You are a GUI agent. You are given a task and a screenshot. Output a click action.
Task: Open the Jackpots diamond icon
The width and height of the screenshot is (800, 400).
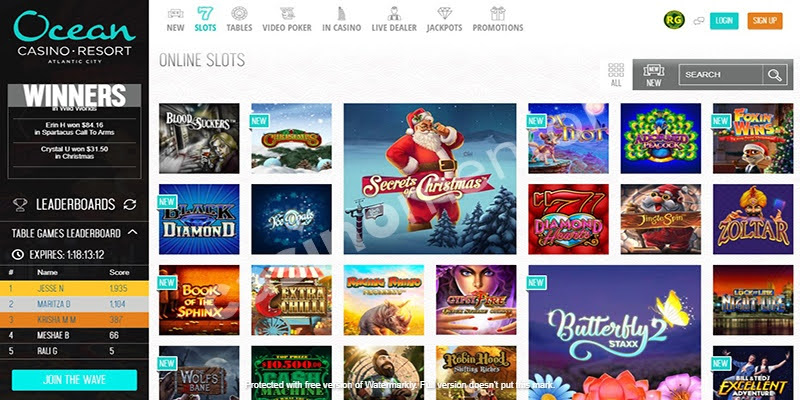444,13
